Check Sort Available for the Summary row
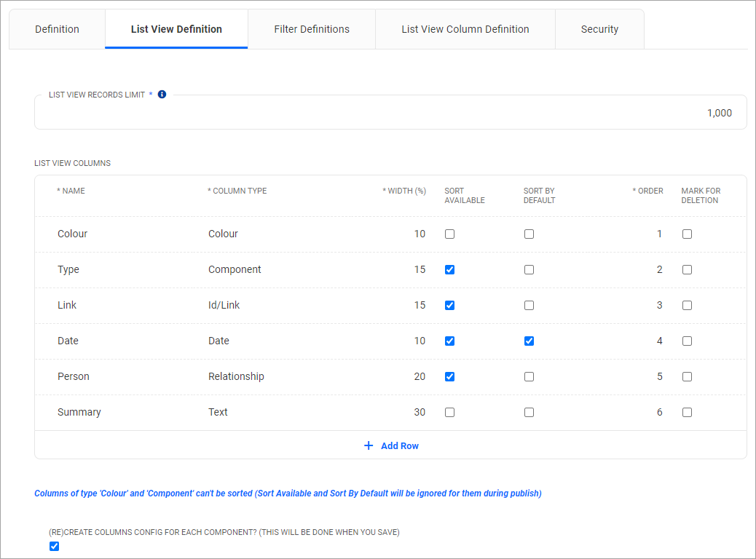The image size is (756, 559). 449,412
